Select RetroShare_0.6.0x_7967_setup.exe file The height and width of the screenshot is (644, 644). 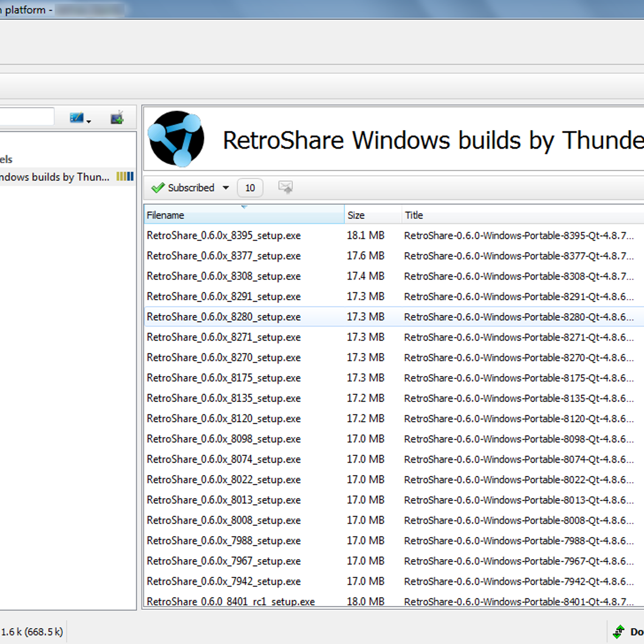point(224,561)
